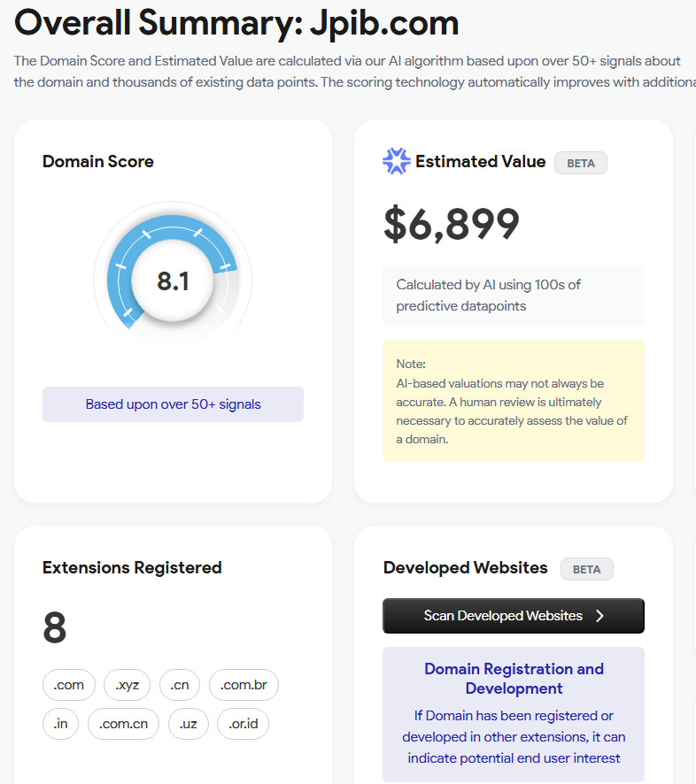Viewport: 696px width, 784px height.
Task: Select the .com.br extension chip
Action: point(244,685)
